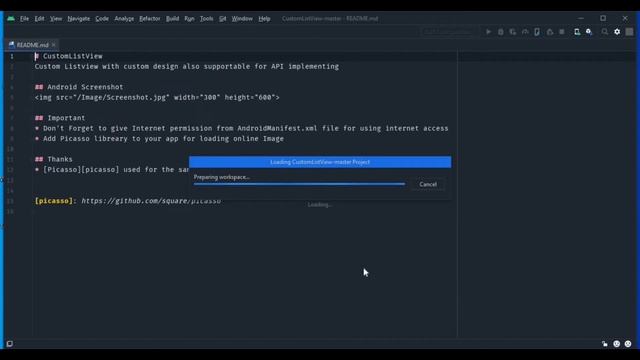Screen dimensions: 640x360
Task: Minimize the Android Studio window
Action: [581, 18]
